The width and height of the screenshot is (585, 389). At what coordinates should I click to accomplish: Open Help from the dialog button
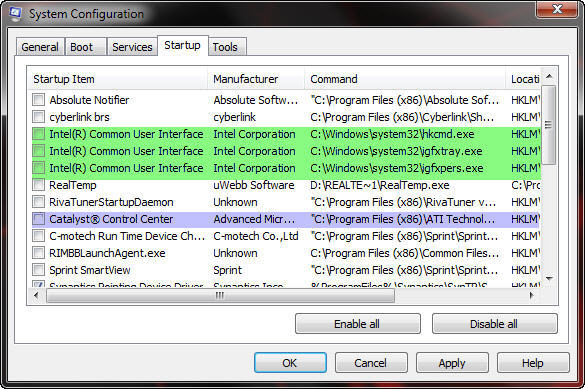pyautogui.click(x=533, y=363)
